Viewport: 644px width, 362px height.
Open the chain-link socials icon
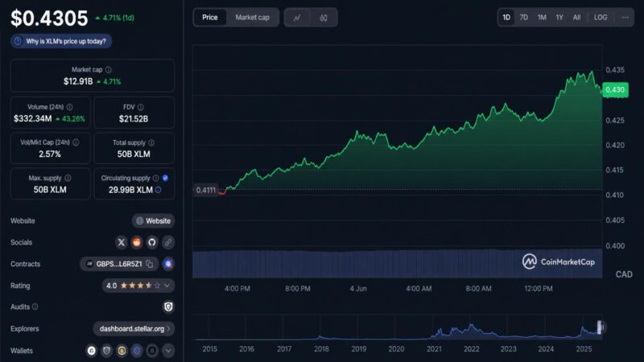click(168, 242)
